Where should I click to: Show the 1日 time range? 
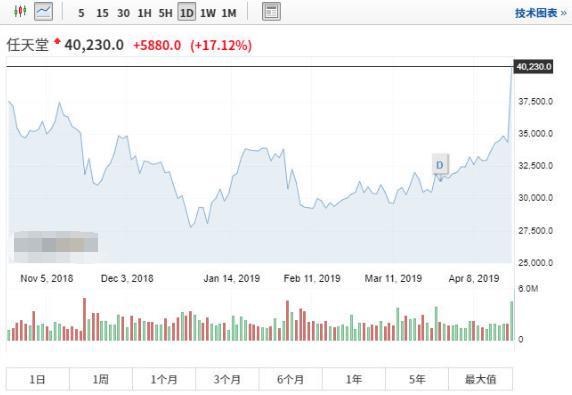click(x=38, y=379)
